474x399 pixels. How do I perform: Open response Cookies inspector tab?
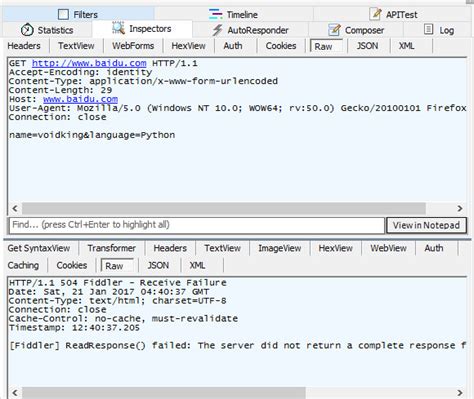pos(72,265)
